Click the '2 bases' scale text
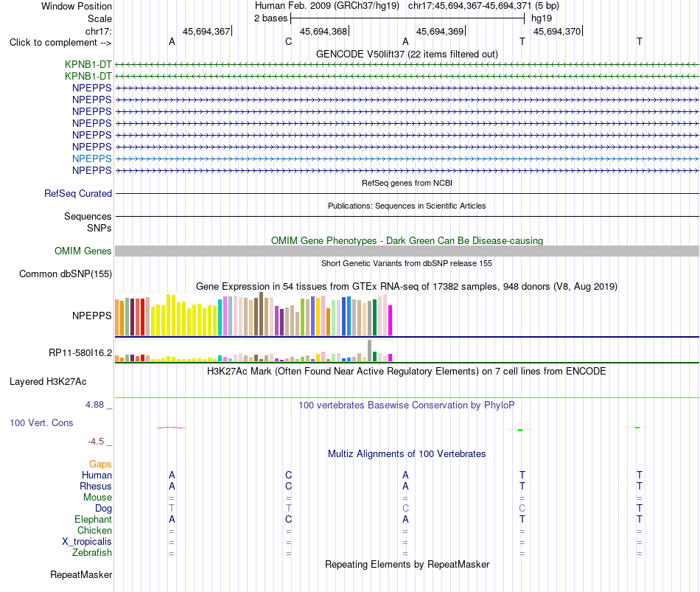The image size is (700, 592). pos(270,18)
